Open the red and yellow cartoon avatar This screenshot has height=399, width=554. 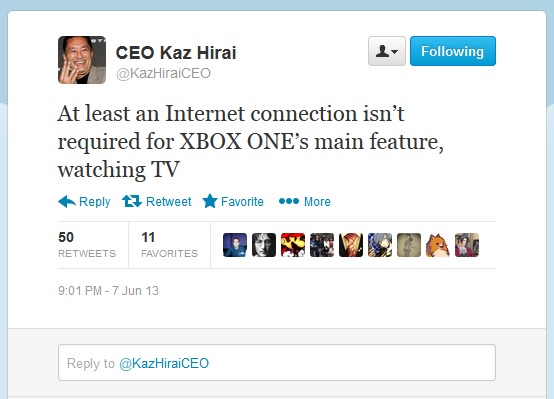293,245
